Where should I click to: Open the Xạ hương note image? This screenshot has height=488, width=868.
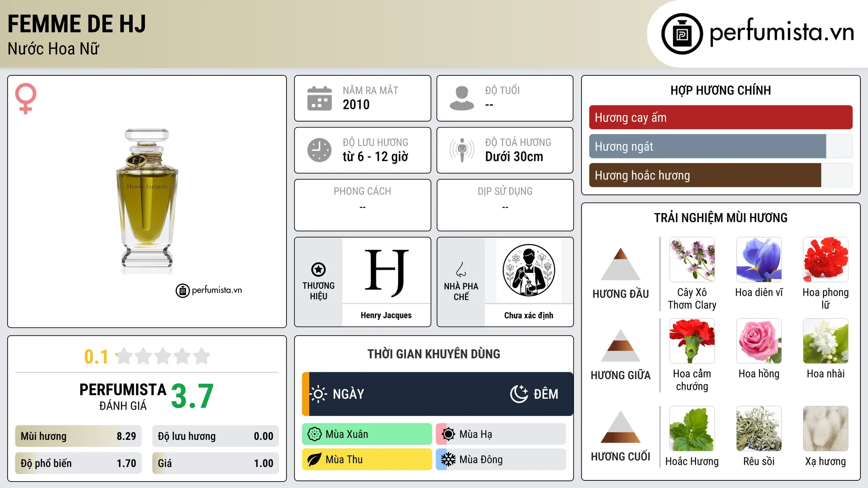(x=826, y=429)
